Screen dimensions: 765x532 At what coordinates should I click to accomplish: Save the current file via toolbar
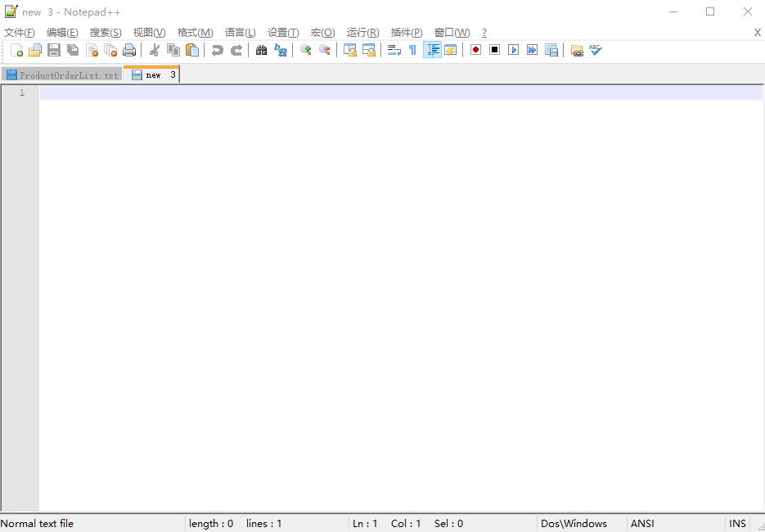click(54, 50)
